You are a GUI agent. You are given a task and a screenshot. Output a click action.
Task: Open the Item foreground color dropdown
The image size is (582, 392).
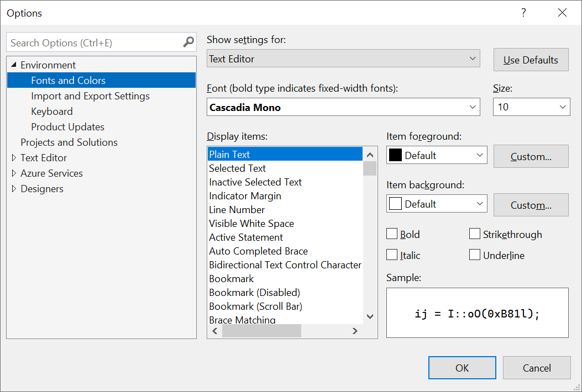437,155
